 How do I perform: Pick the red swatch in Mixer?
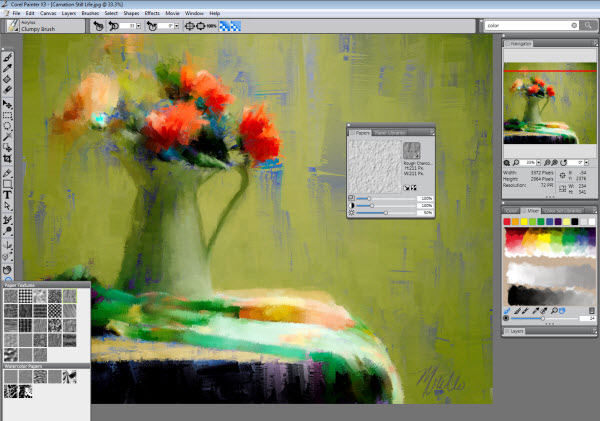coord(507,222)
